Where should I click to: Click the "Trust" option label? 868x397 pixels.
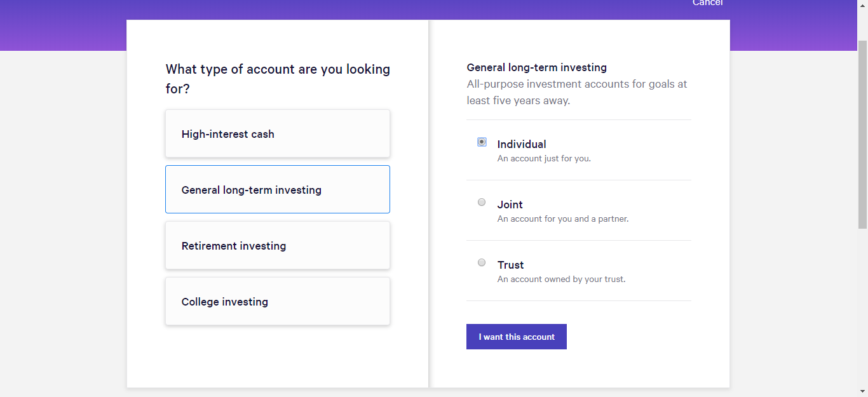511,265
